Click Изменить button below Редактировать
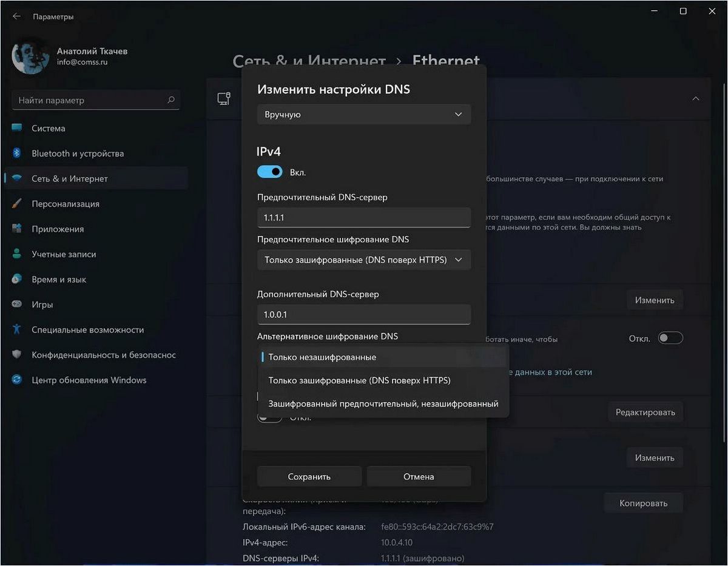Screen dimensions: 728x566 click(x=655, y=457)
